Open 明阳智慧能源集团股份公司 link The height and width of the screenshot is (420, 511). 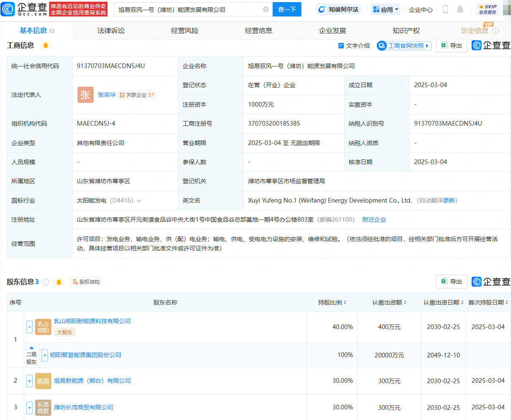(x=86, y=355)
